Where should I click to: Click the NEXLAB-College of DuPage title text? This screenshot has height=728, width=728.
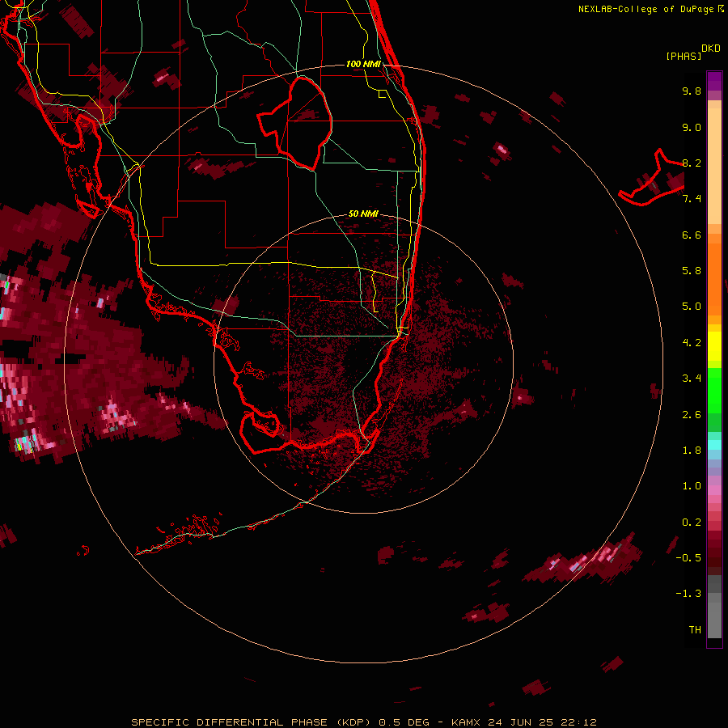[x=646, y=9]
